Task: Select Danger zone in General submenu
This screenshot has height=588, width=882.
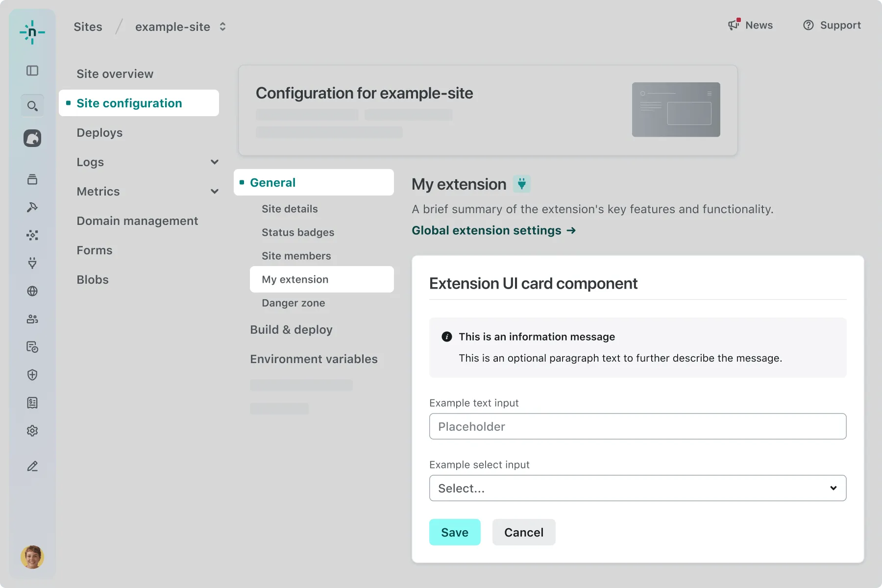Action: 293,303
